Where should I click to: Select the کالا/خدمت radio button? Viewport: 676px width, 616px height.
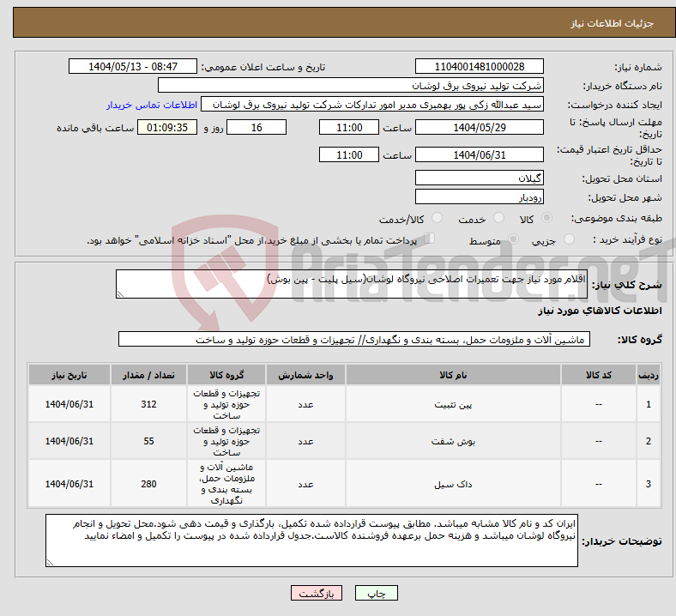click(x=438, y=218)
